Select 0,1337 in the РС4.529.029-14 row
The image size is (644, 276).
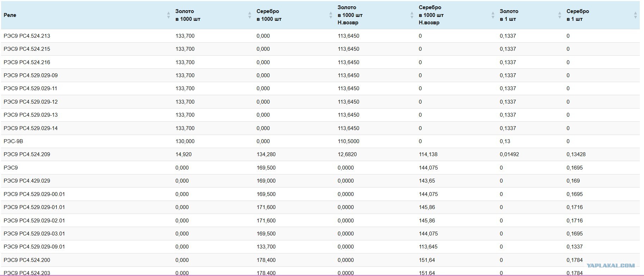pos(508,128)
